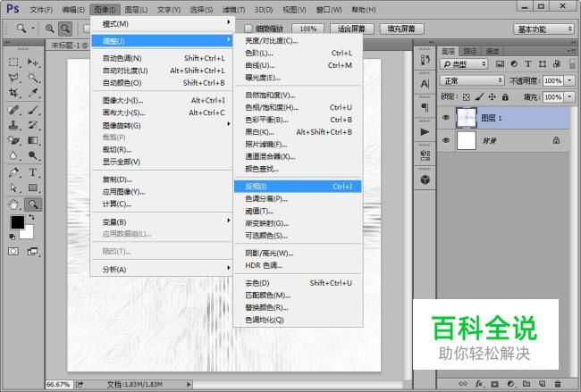Select the Lasso tool
Screen dimensions: 581x392
13,78
